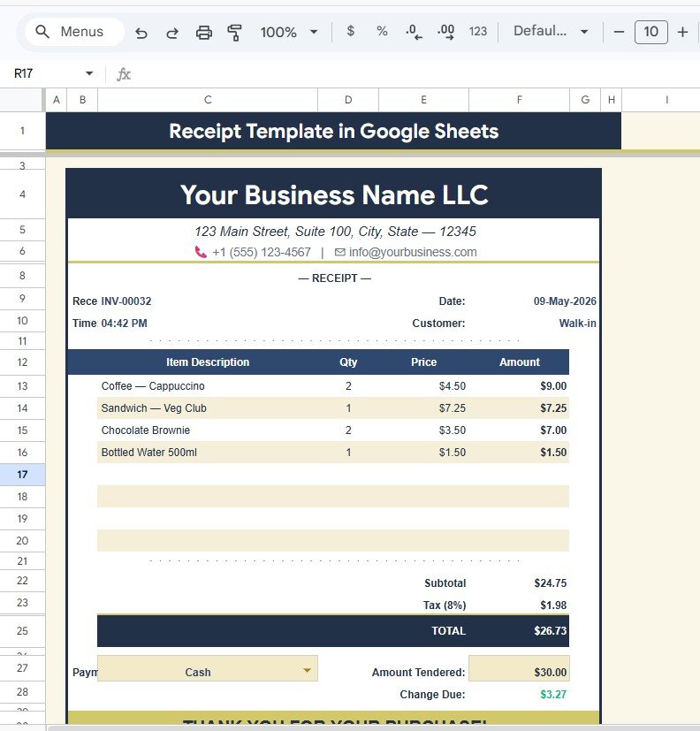Select row 13 header
Screen dimensions: 700x731
22,386
